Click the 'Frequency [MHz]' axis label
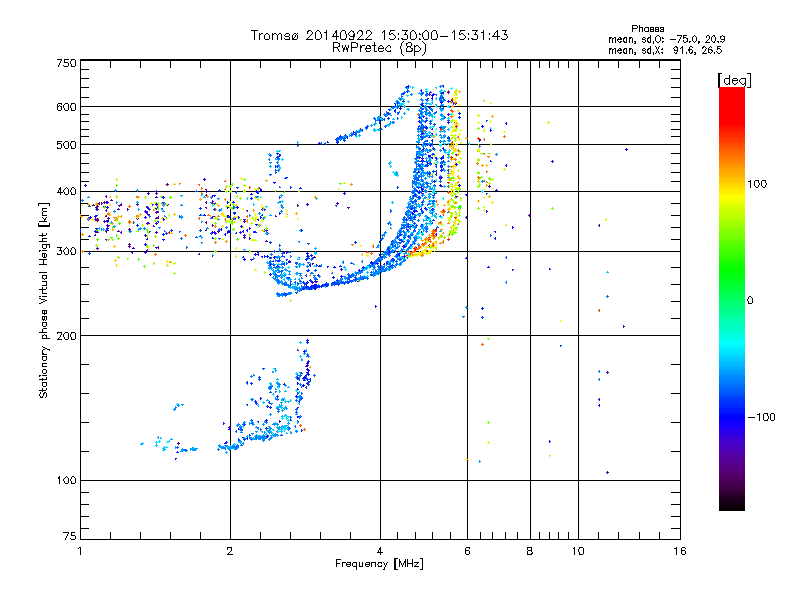Screen dimensions: 800x600 379,564
